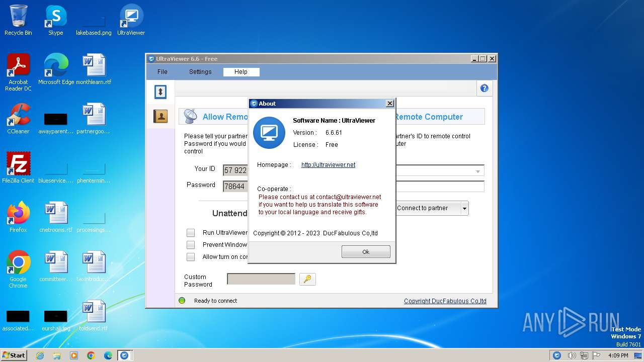The image size is (644, 362).
Task: Click the green ready status indicator
Action: 182,301
